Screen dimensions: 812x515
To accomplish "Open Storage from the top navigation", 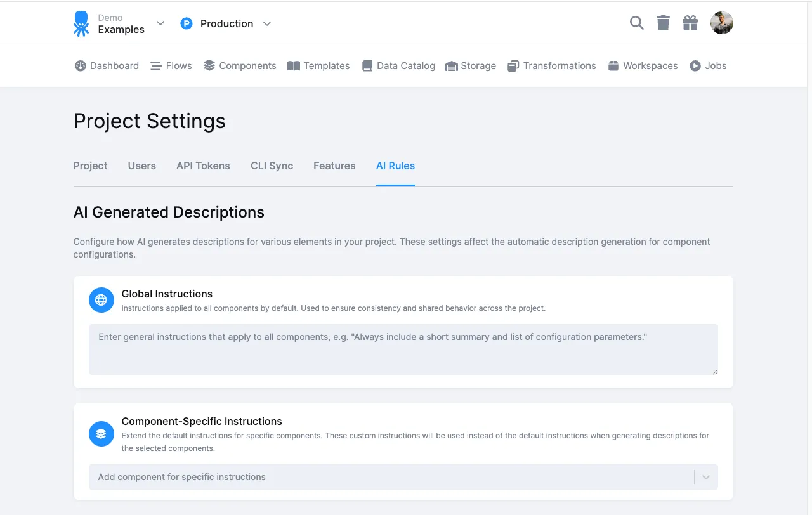I will 471,66.
